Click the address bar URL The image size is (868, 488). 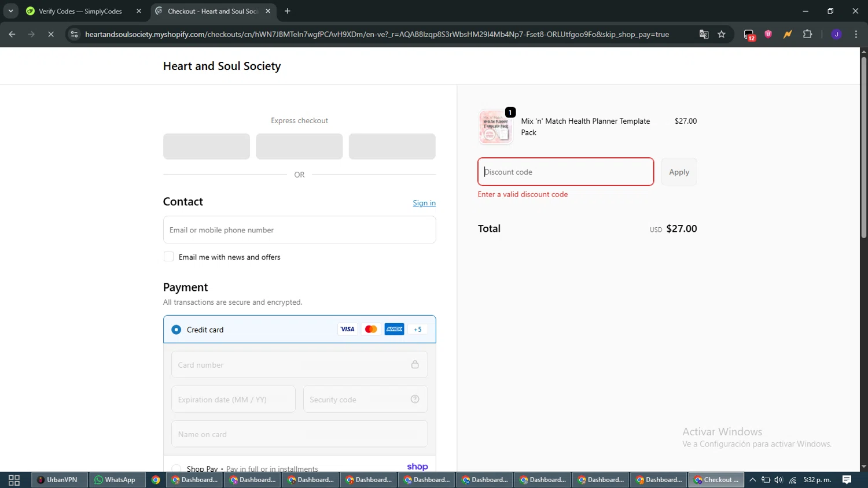[x=377, y=34]
